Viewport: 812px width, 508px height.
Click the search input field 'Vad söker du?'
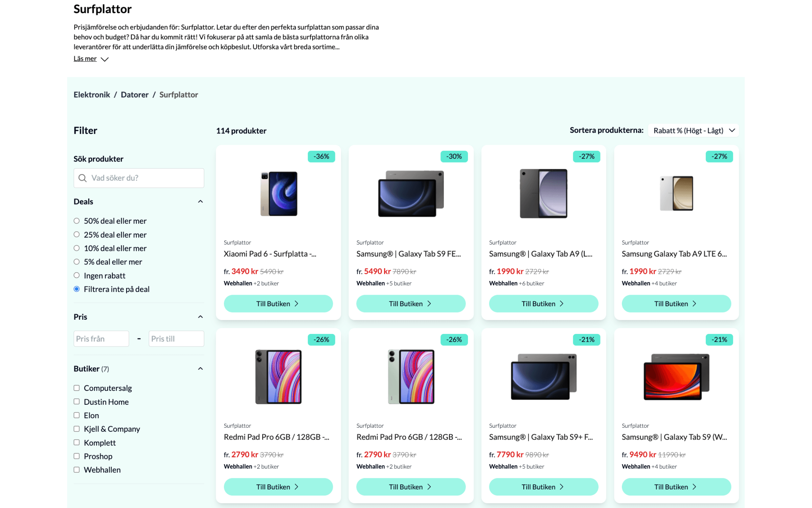tap(139, 178)
